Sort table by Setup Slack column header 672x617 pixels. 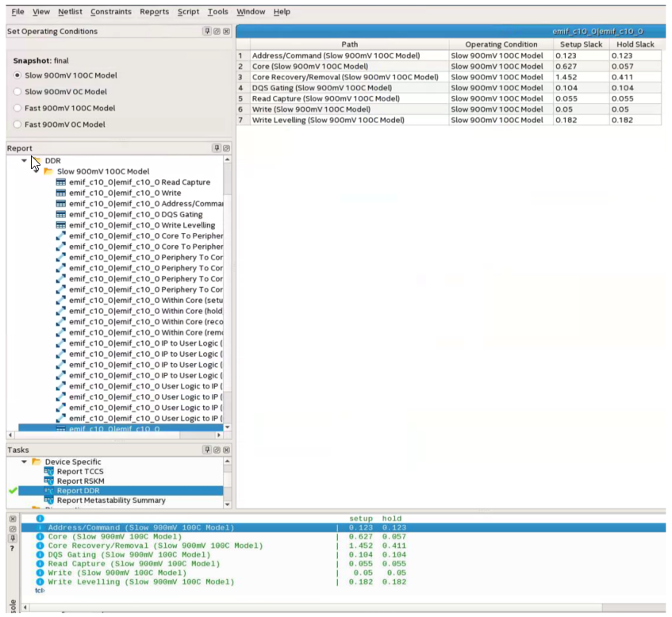pos(581,44)
